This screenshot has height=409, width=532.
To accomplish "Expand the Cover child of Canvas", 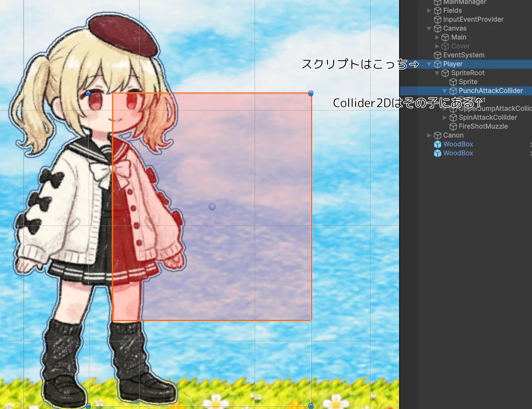I will coord(437,46).
